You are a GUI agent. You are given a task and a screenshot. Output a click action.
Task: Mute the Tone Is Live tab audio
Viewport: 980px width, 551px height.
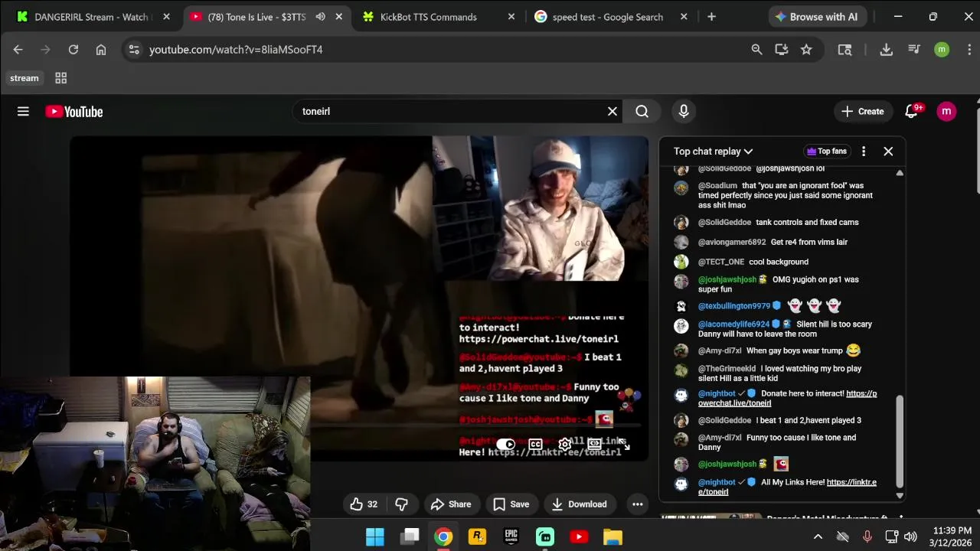tap(320, 17)
